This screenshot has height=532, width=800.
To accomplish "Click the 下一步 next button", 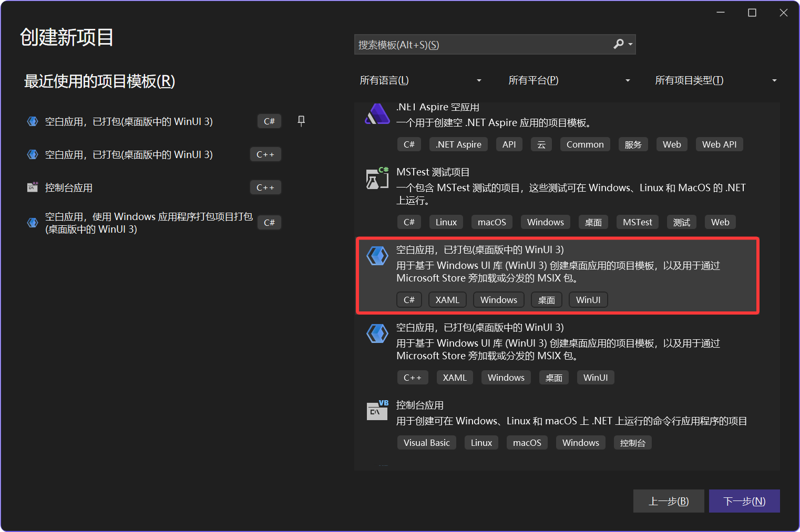I will click(x=744, y=501).
